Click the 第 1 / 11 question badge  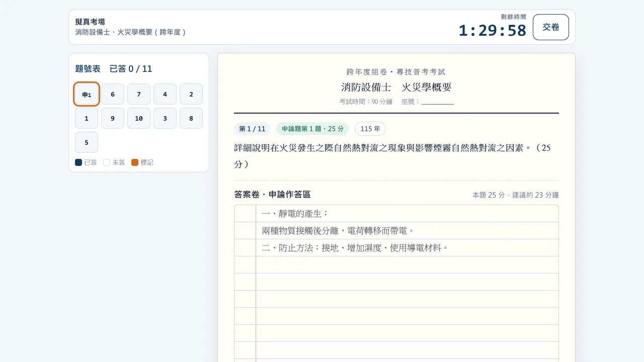pyautogui.click(x=252, y=129)
